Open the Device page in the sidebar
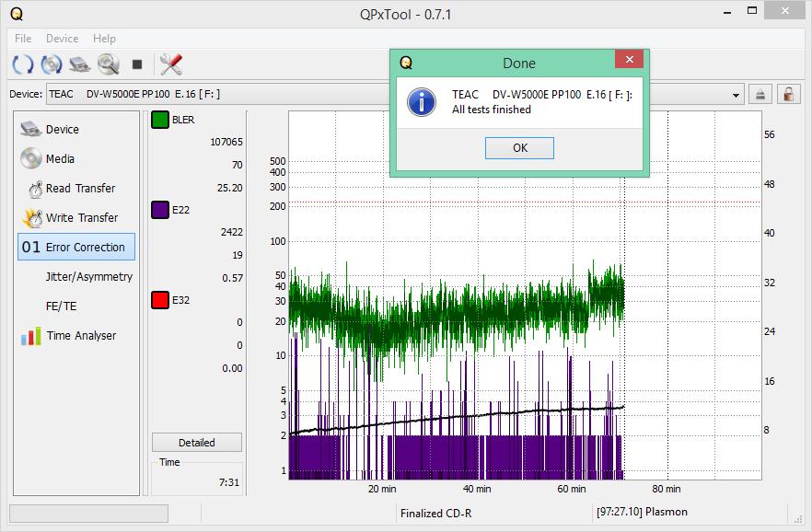The width and height of the screenshot is (812, 532). pos(76,130)
